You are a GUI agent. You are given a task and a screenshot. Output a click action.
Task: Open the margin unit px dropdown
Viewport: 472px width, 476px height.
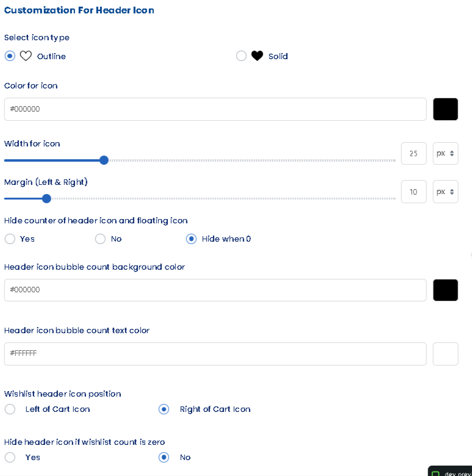[x=445, y=192]
